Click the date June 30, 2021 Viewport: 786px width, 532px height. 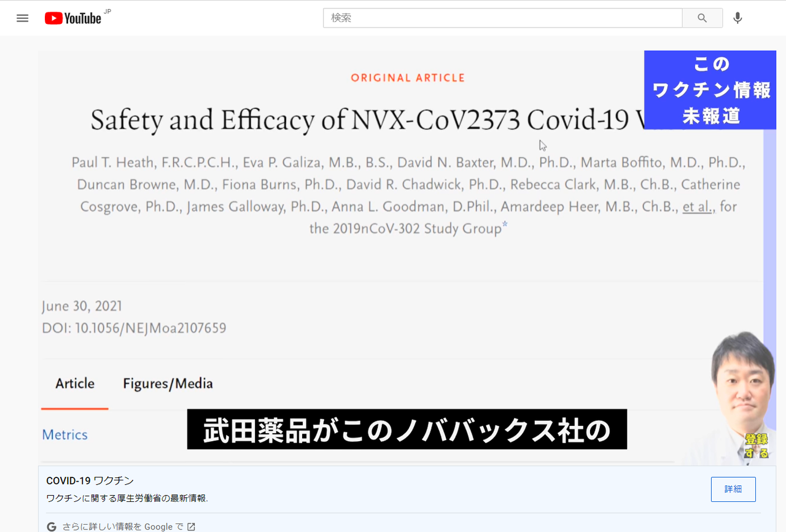pyautogui.click(x=82, y=306)
